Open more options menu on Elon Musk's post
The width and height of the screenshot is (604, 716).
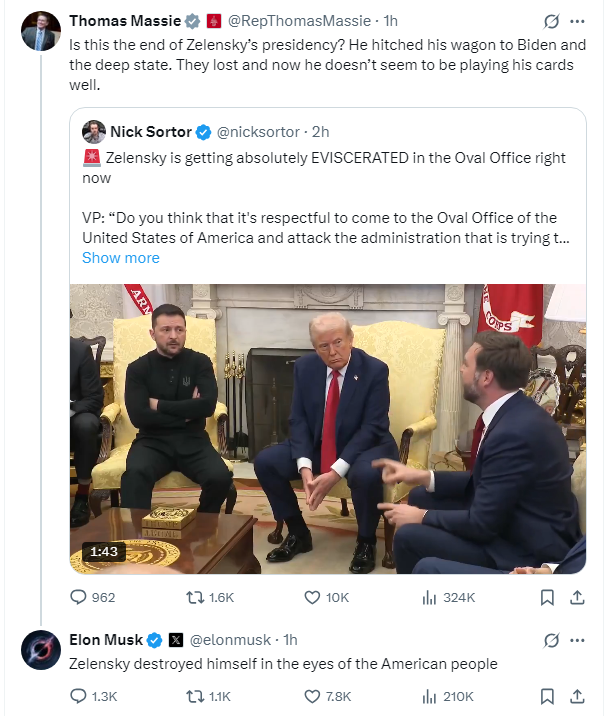click(x=578, y=640)
